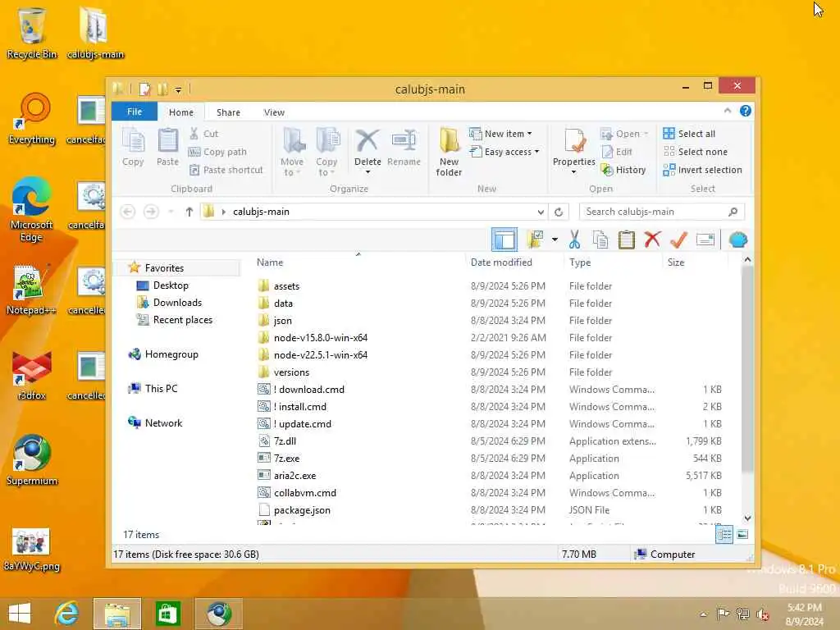The height and width of the screenshot is (630, 840).
Task: Click the scrollbar down arrow in file list
Action: tap(747, 518)
